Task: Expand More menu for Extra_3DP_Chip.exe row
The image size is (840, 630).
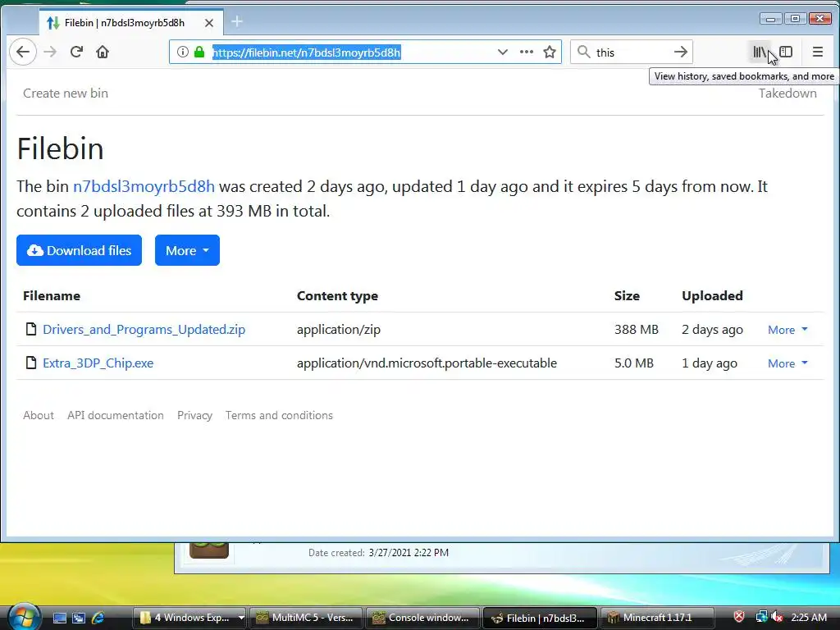Action: (787, 363)
